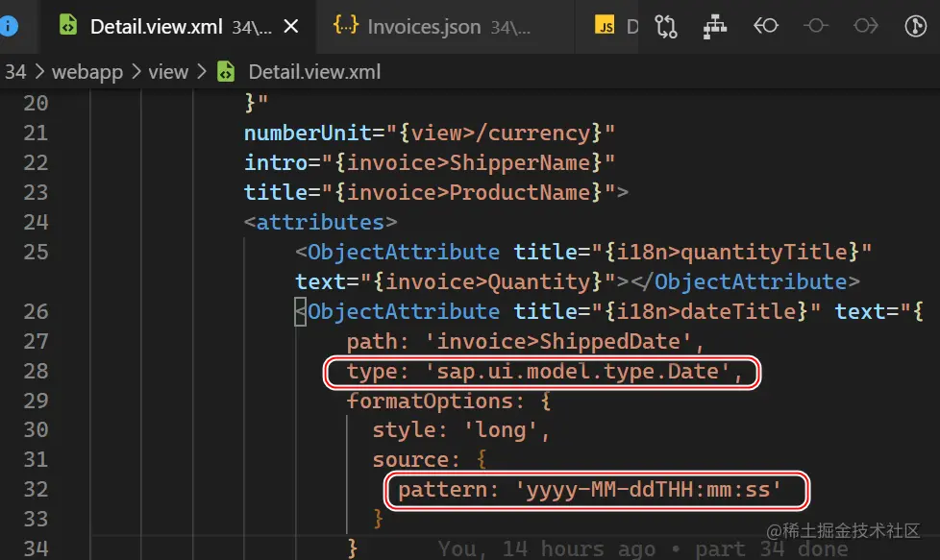The height and width of the screenshot is (560, 940).
Task: Go to next revision arrow icon
Action: click(x=866, y=26)
